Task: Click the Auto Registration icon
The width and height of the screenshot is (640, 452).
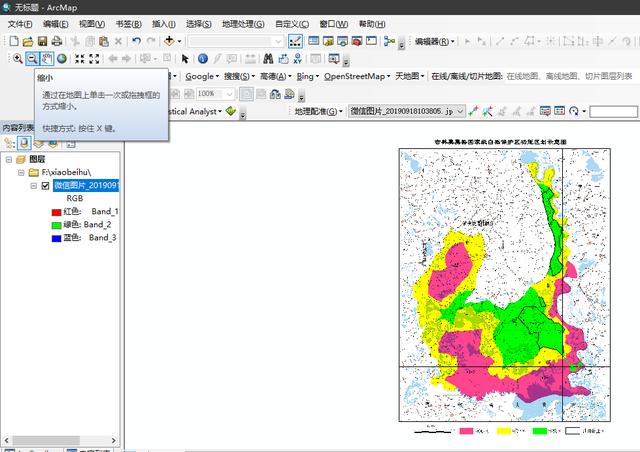Action: click(487, 111)
